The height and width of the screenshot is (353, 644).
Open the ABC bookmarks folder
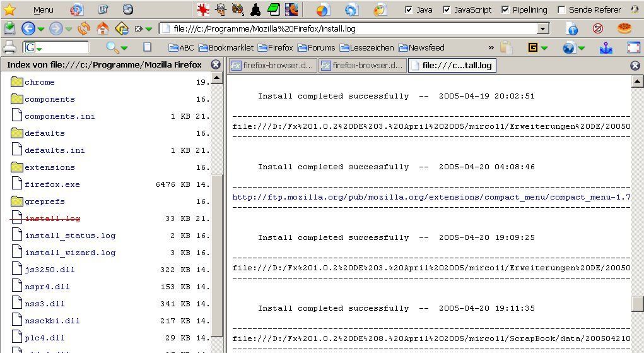pos(181,48)
